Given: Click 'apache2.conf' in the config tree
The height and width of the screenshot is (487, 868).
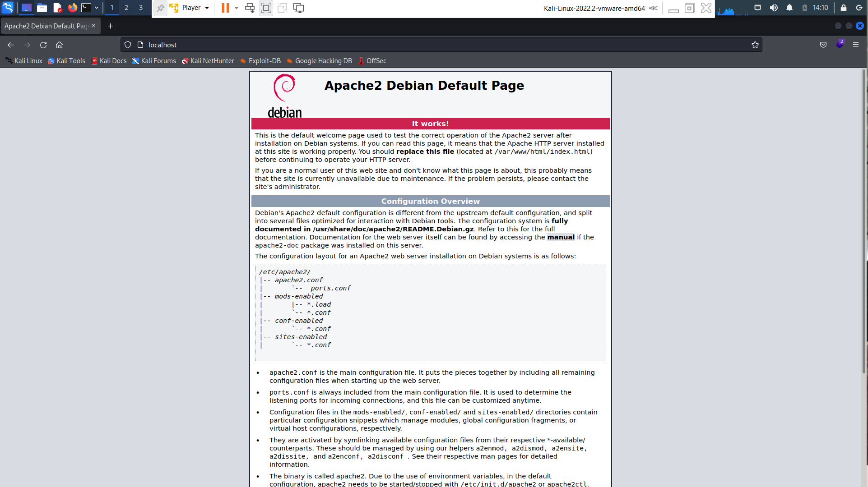Looking at the screenshot, I should (299, 280).
